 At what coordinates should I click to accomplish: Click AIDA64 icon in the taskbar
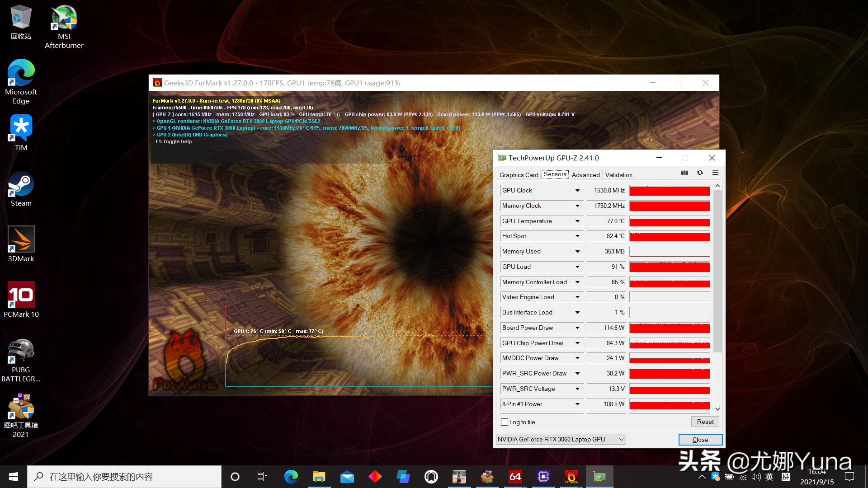(515, 477)
